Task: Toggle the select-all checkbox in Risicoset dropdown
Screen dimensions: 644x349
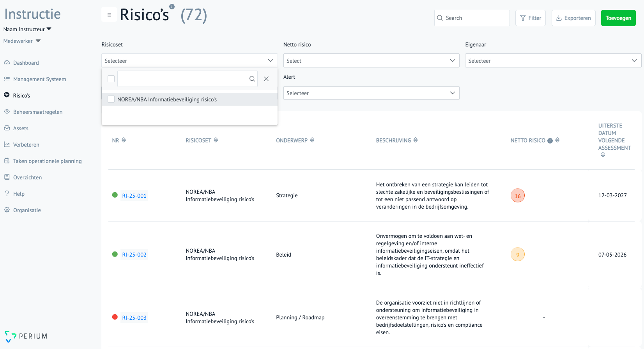Action: [111, 79]
